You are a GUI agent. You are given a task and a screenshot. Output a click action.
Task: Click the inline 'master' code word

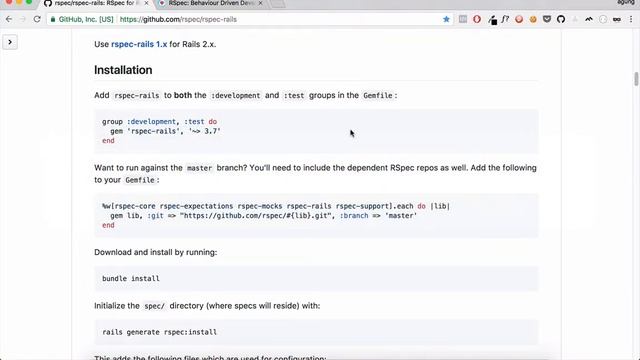[x=199, y=168]
